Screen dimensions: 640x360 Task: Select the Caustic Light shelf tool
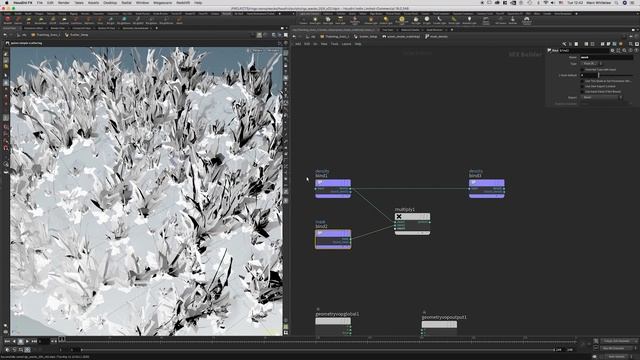coord(440,20)
